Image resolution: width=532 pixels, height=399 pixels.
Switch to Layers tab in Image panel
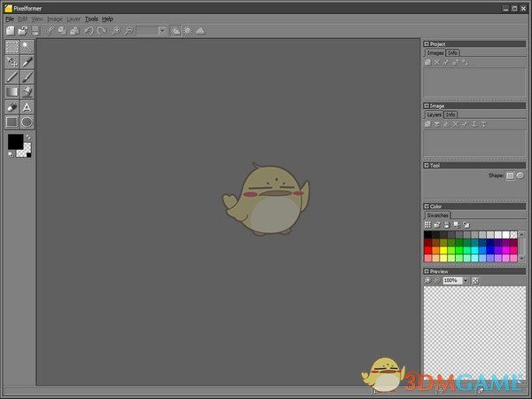434,114
